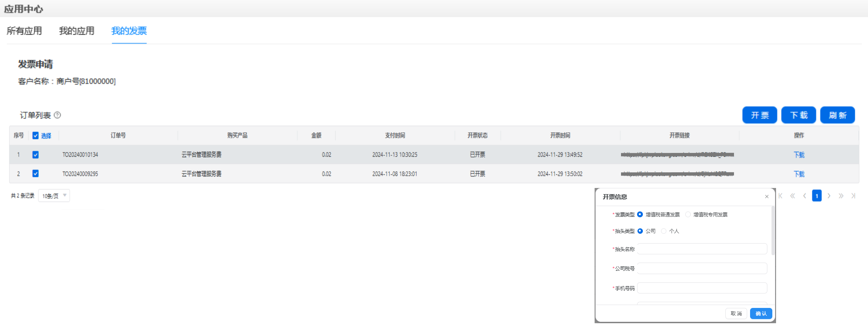Viewport: 868px width, 324px height.
Task: Uncheck order TO20240009295 row checkbox
Action: (x=36, y=174)
